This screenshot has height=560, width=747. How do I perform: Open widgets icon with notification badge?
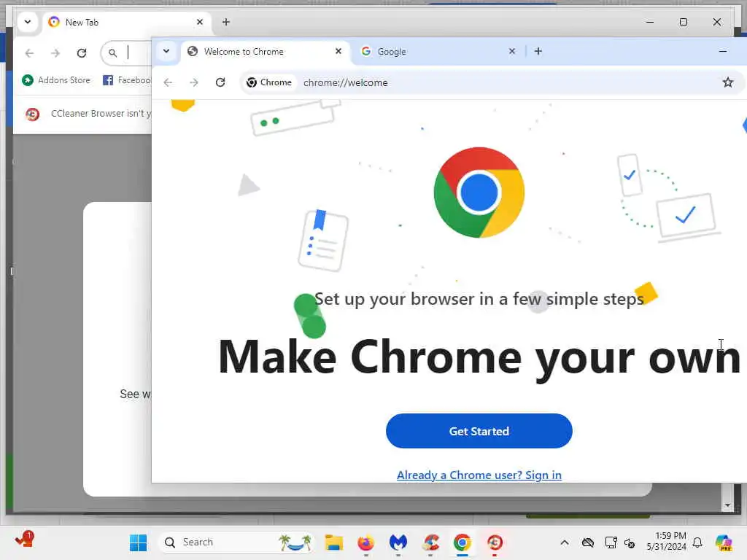tap(24, 540)
